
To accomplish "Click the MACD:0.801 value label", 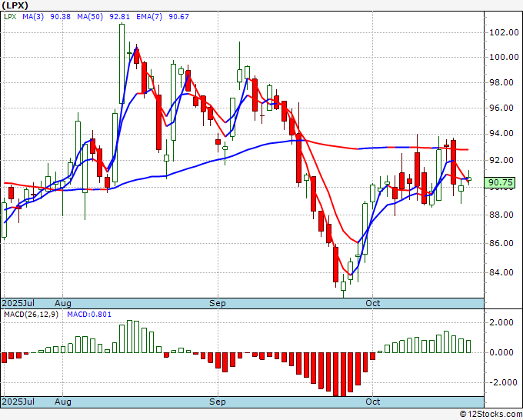I will pyautogui.click(x=89, y=315).
